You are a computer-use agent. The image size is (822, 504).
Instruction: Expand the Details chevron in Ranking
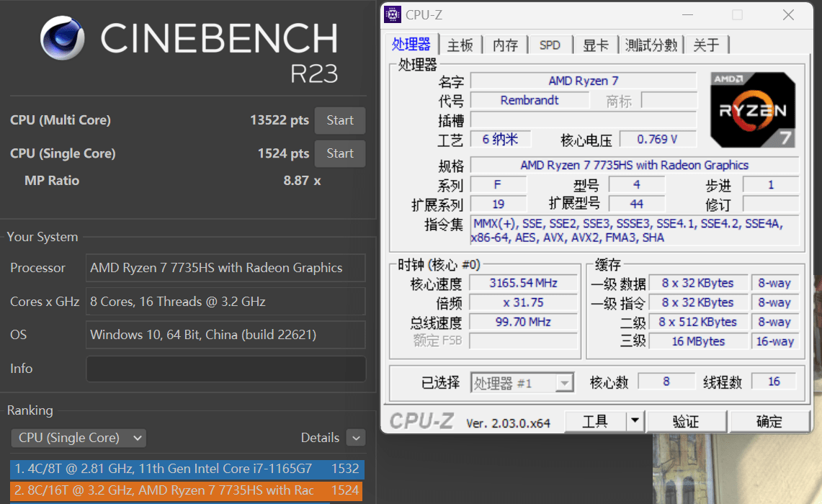356,438
